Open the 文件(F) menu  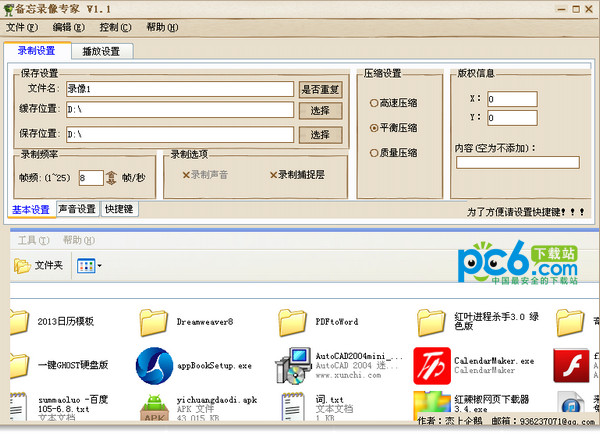pos(22,28)
